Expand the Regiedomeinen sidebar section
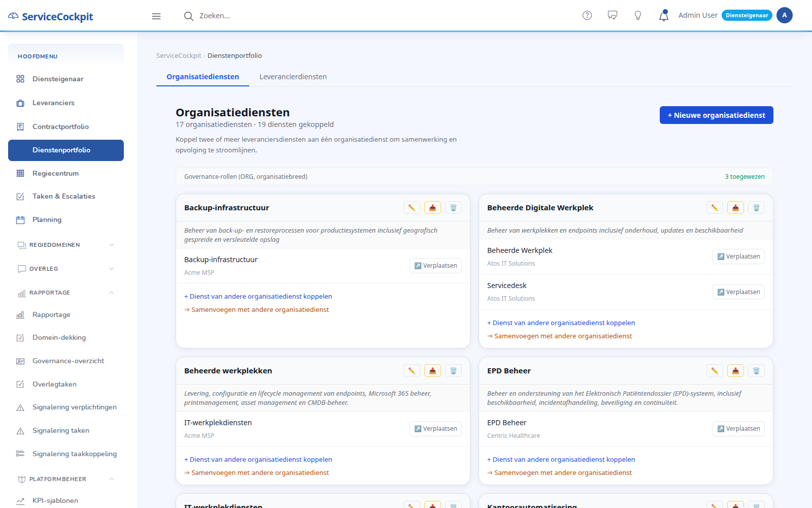This screenshot has width=812, height=508. click(x=66, y=245)
